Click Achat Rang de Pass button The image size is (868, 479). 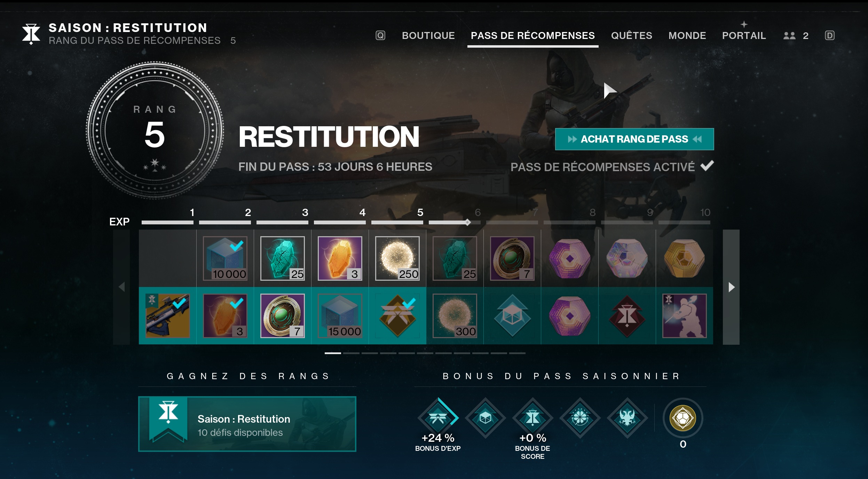coord(634,139)
